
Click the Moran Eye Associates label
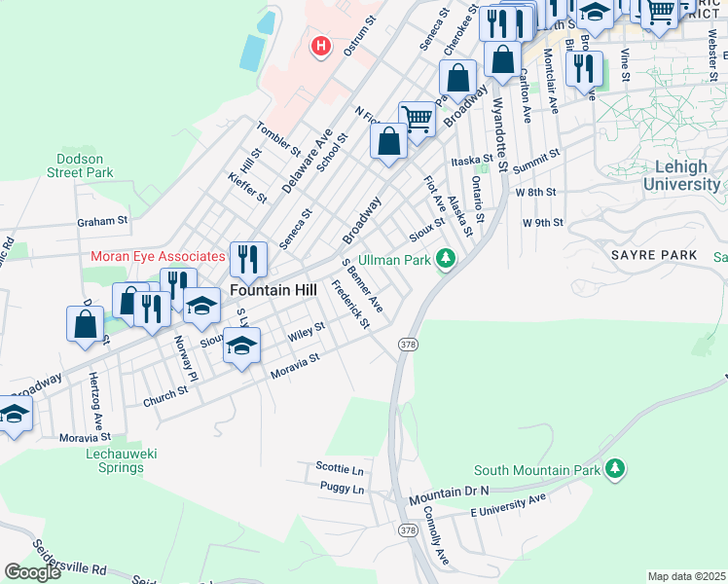point(158,256)
